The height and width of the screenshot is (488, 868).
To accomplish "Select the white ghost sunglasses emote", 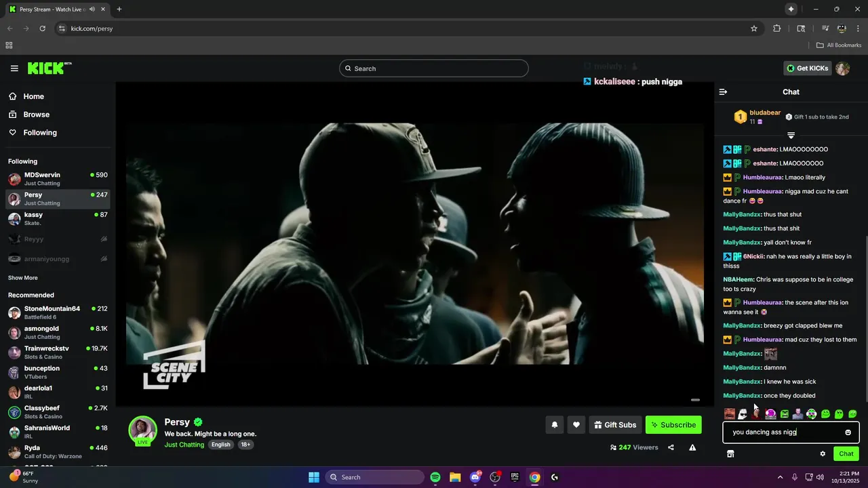I will click(x=743, y=413).
